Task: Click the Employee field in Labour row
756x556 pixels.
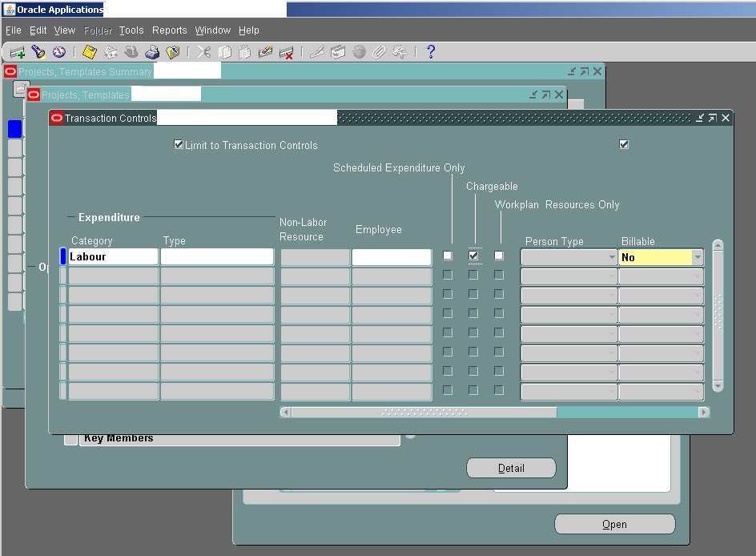Action: tap(392, 257)
